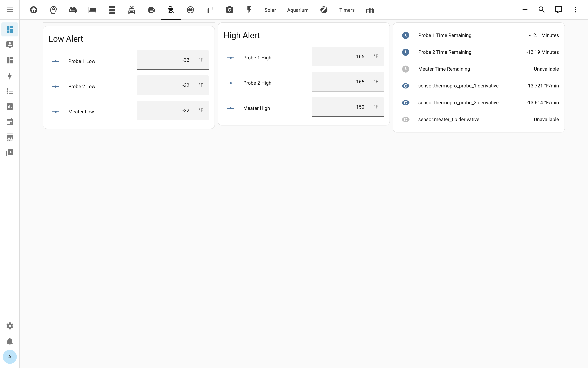Switch to the Solar tab
Image resolution: width=588 pixels, height=368 pixels.
click(270, 10)
